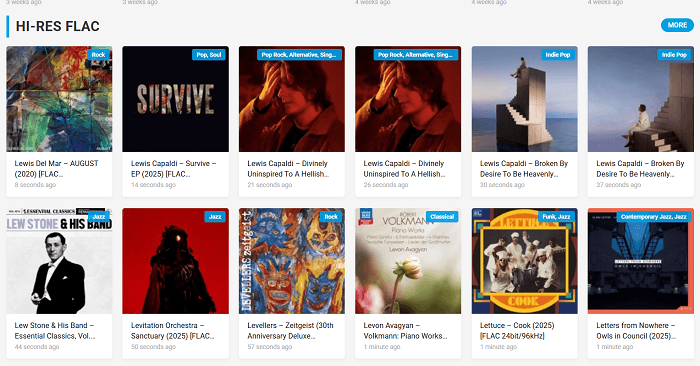Click the Rock tag on Lewis Del Mar cover

point(98,54)
